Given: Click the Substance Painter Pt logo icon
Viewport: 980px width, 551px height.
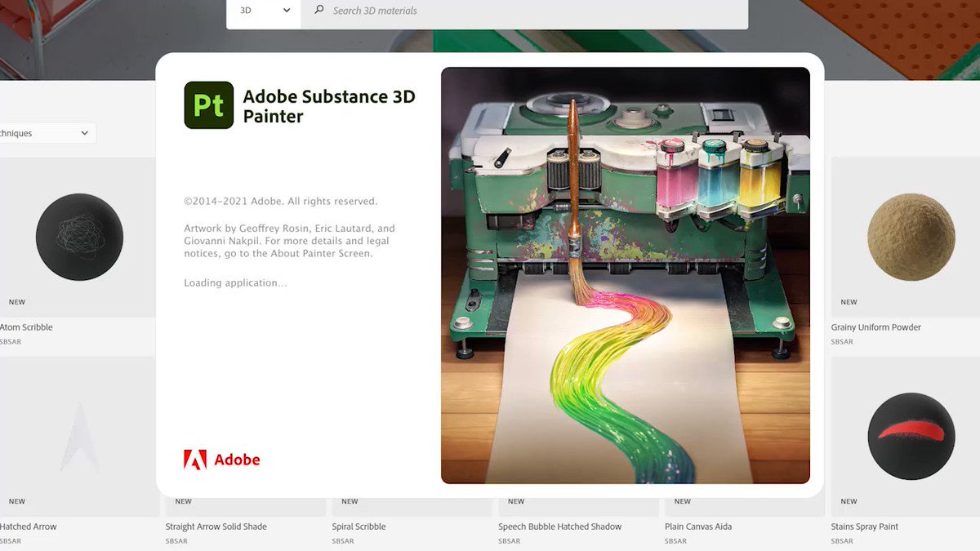Looking at the screenshot, I should pyautogui.click(x=209, y=105).
